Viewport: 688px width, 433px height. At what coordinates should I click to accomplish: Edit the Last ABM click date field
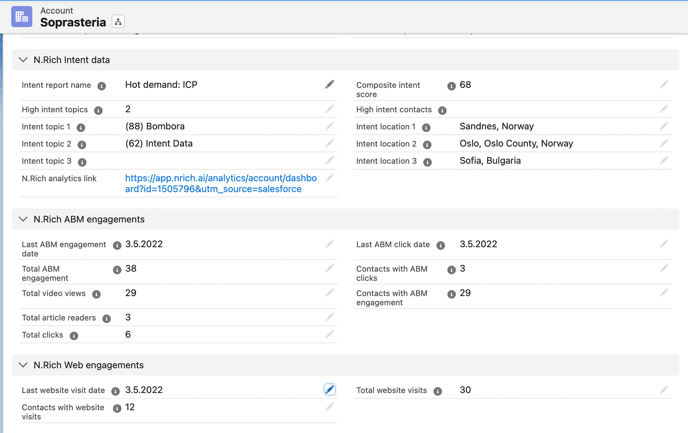pos(664,244)
